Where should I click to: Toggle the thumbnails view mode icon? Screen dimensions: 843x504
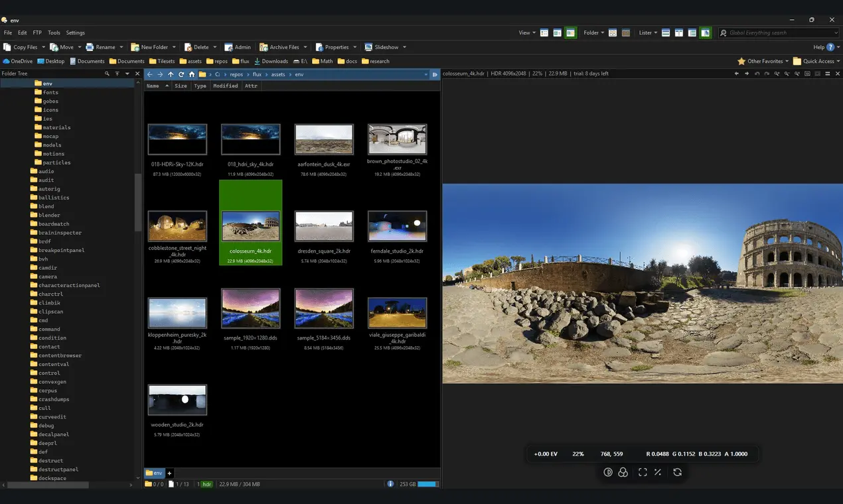[570, 32]
